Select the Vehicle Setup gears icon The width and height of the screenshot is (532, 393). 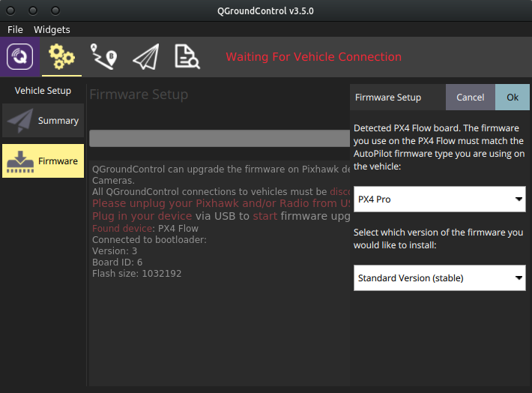[x=61, y=56]
